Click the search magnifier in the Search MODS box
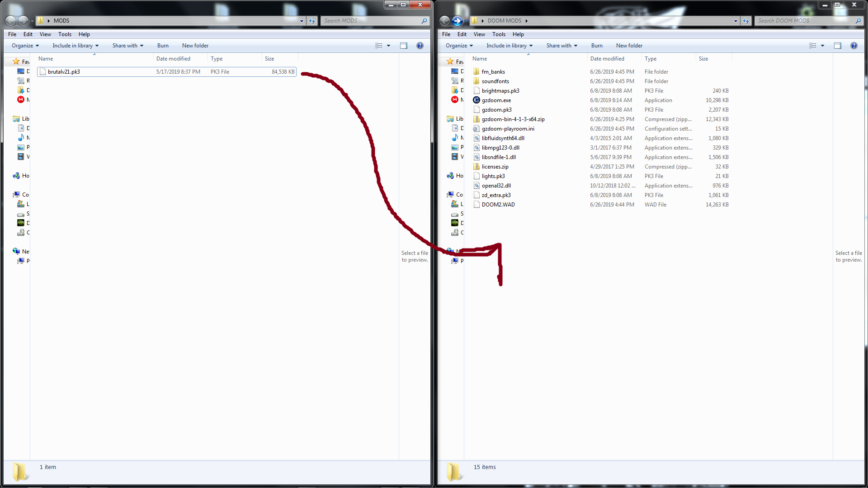The width and height of the screenshot is (868, 488). click(x=424, y=21)
